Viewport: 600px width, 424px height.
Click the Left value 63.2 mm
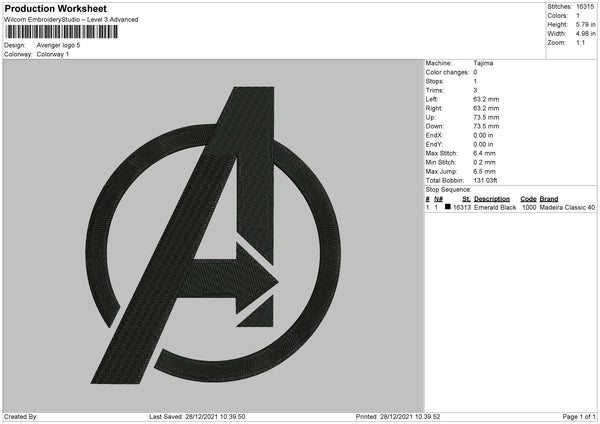click(486, 99)
